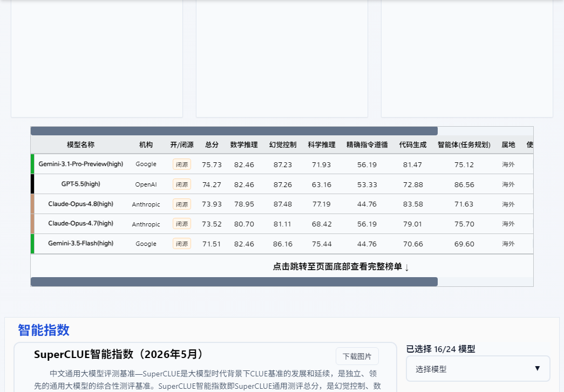Screen dimensions: 564x392
Task: Click 闭源 tag in GPT-5.5 row
Action: click(182, 184)
